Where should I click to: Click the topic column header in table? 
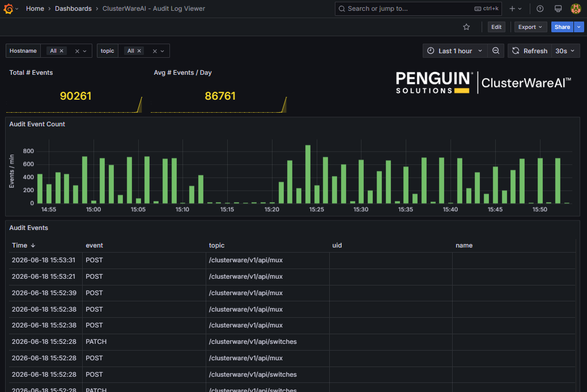tap(217, 246)
